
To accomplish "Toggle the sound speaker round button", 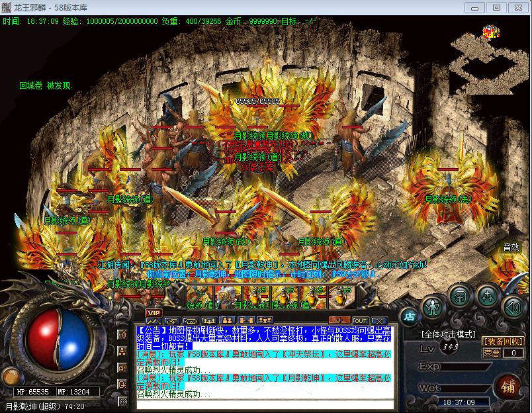I will [x=513, y=308].
